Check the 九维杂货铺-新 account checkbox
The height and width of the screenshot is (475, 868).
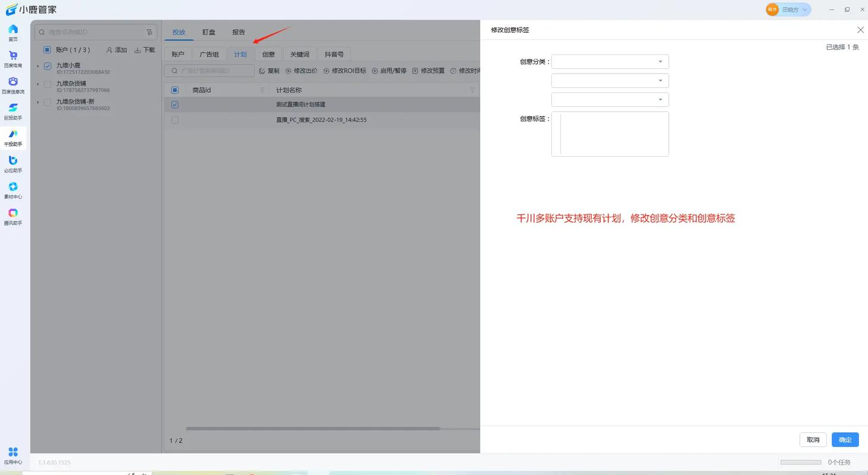coord(47,102)
